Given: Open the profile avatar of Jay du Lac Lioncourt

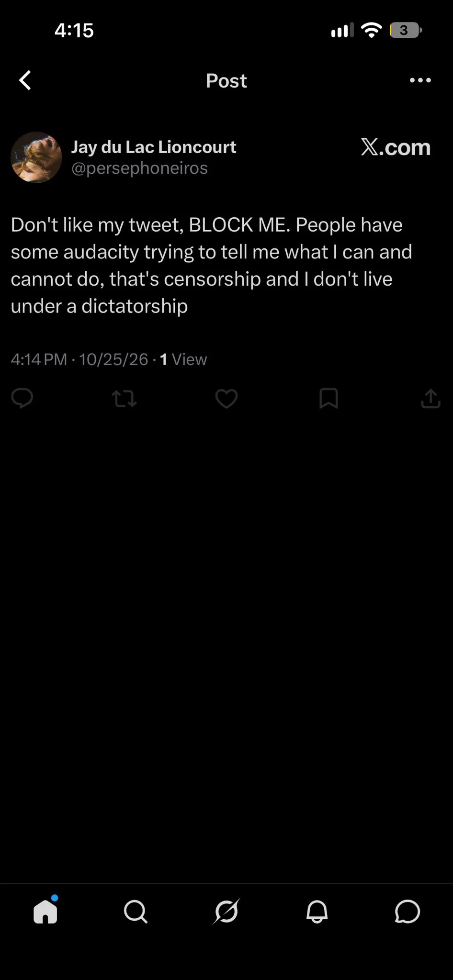Looking at the screenshot, I should 36,157.
